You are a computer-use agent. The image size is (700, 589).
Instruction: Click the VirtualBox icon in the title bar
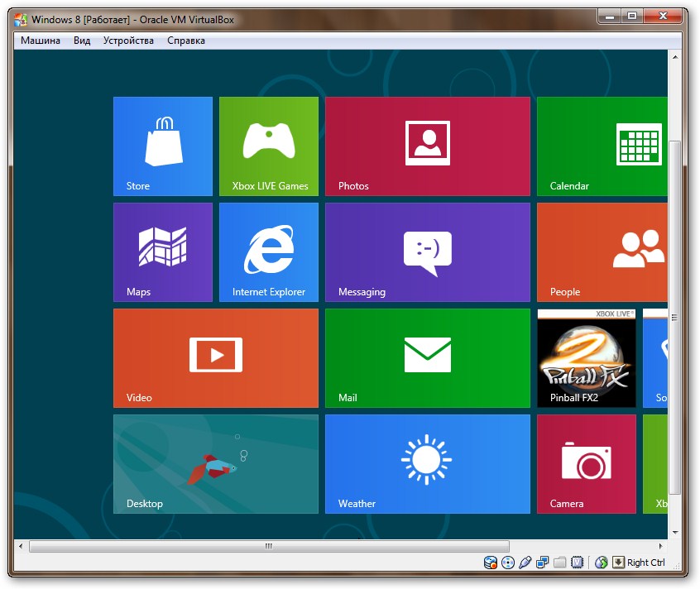tap(21, 20)
